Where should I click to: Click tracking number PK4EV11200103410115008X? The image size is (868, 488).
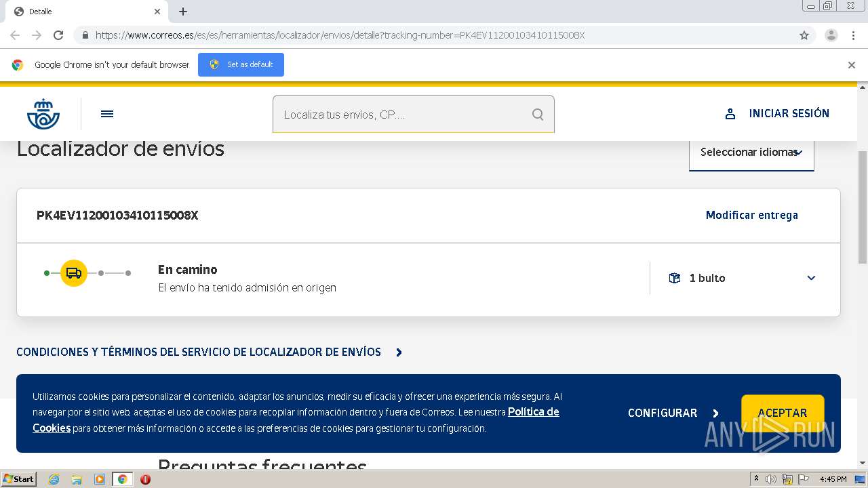click(117, 216)
